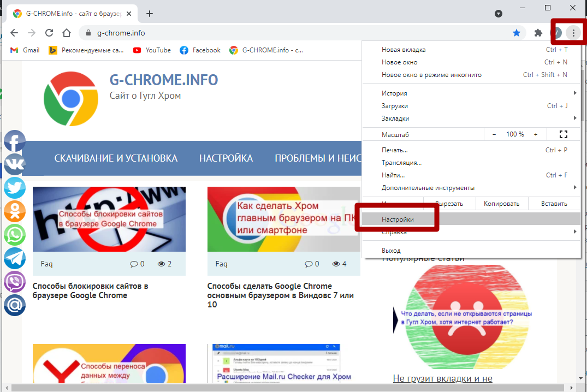Close the G-CHROME.info tab
Viewport: 587px width, 392px height.
(129, 14)
